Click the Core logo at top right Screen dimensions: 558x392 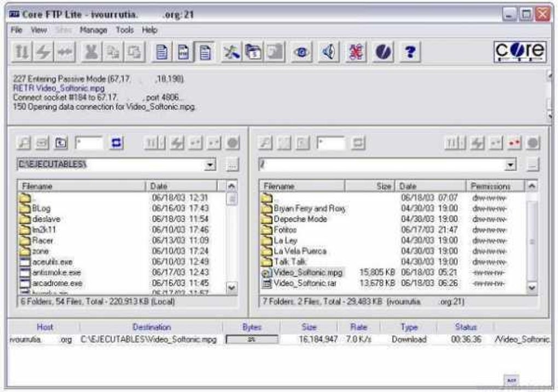click(x=520, y=52)
